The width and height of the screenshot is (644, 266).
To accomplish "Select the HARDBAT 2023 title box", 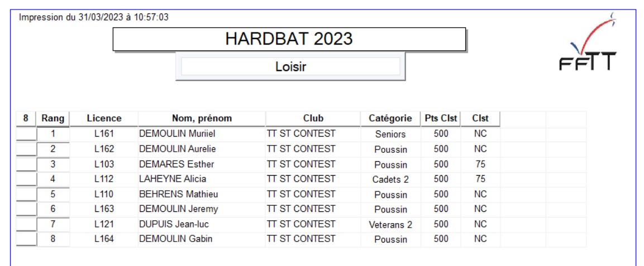I will coord(289,40).
